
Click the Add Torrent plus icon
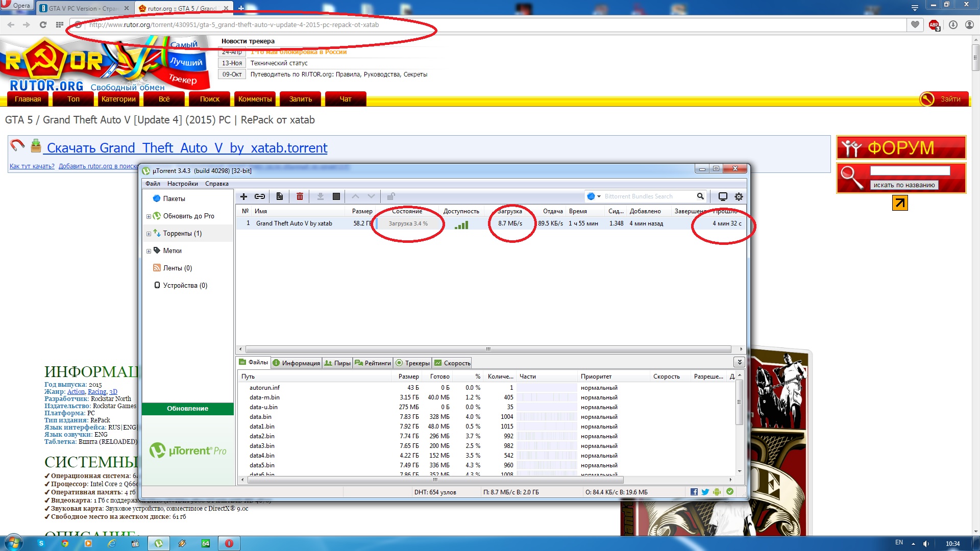pyautogui.click(x=243, y=196)
